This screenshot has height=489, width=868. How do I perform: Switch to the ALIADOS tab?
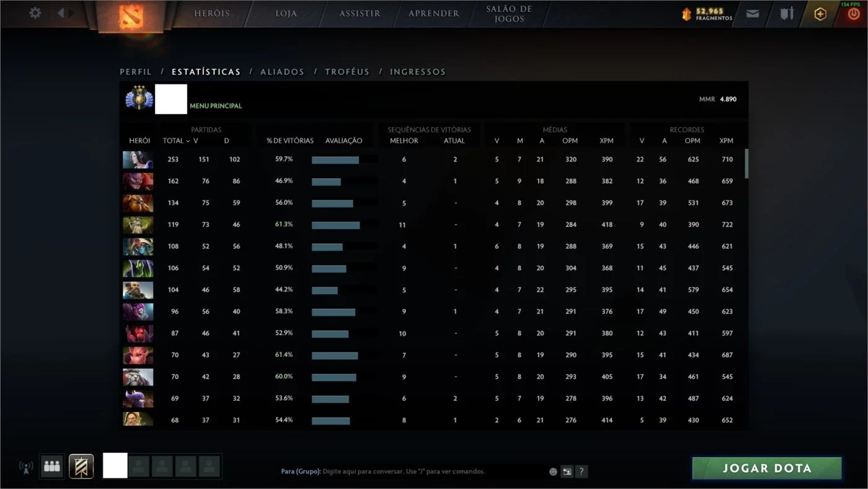click(282, 72)
